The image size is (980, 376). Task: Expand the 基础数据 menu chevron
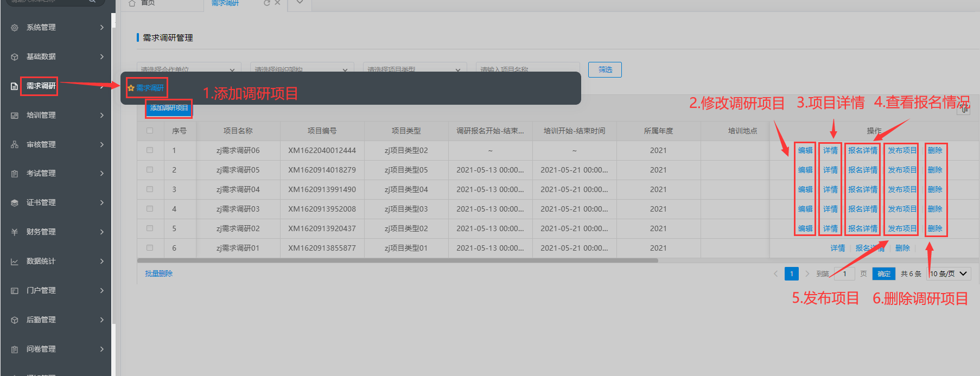point(101,56)
